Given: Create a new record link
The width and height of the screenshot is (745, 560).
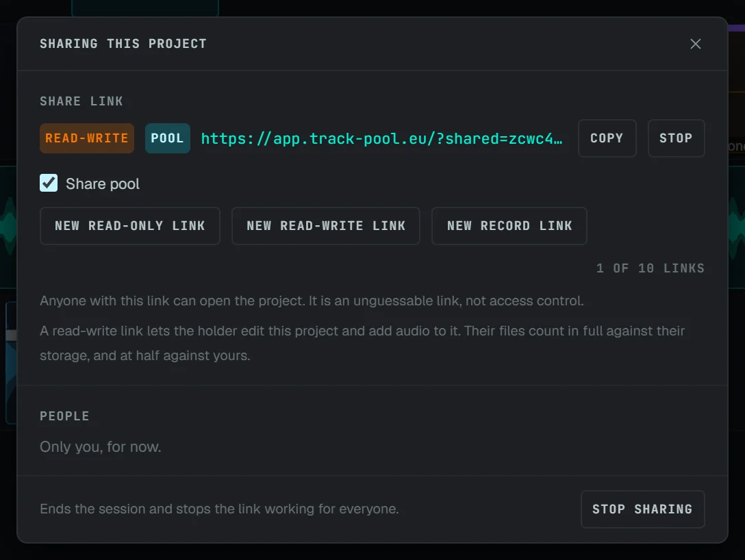Looking at the screenshot, I should 509,226.
